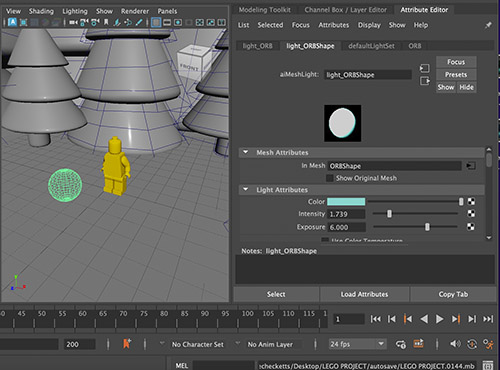
Task: Click the pin icon in Attribute Editor
Action: [488, 25]
